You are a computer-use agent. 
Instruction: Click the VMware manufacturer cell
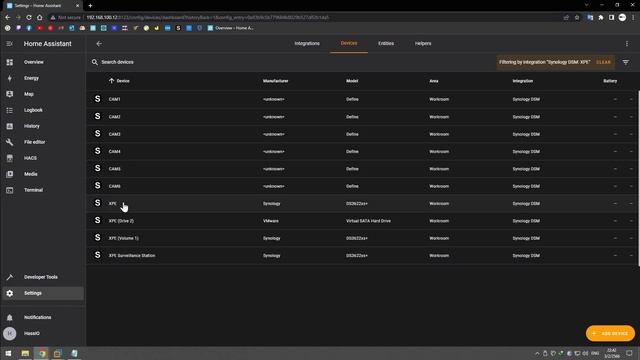[271, 221]
